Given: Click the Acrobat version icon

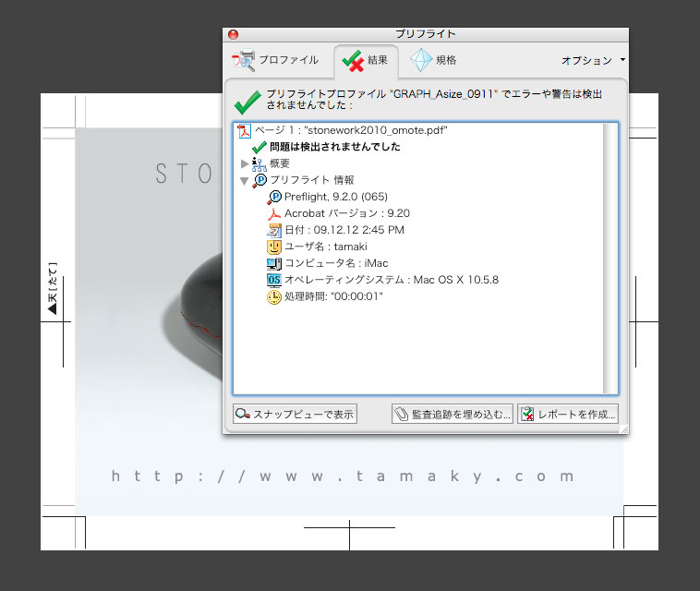Looking at the screenshot, I should 273,213.
